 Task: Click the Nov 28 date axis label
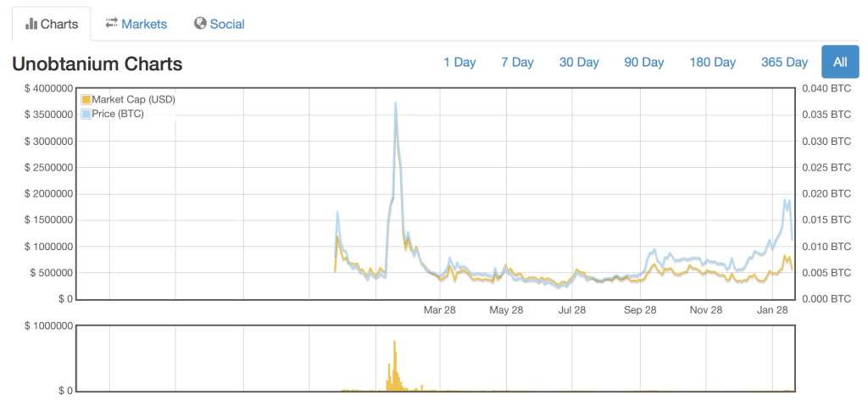point(707,309)
